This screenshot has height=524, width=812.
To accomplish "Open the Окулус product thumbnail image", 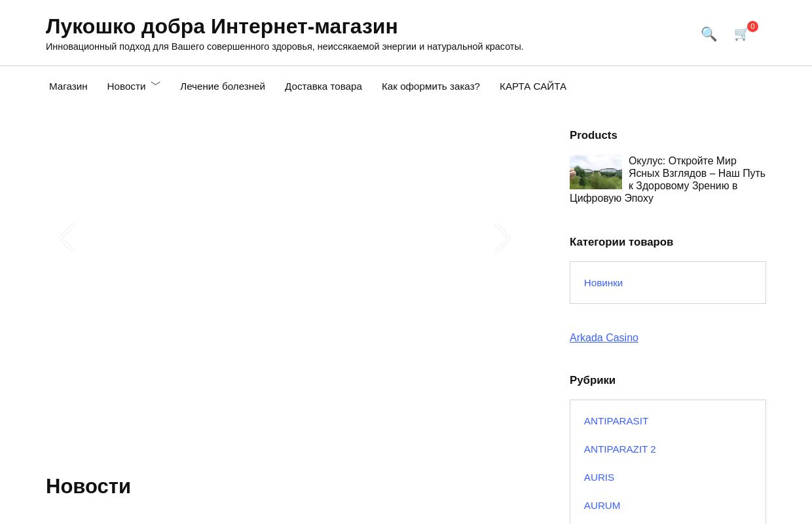I will point(596,172).
